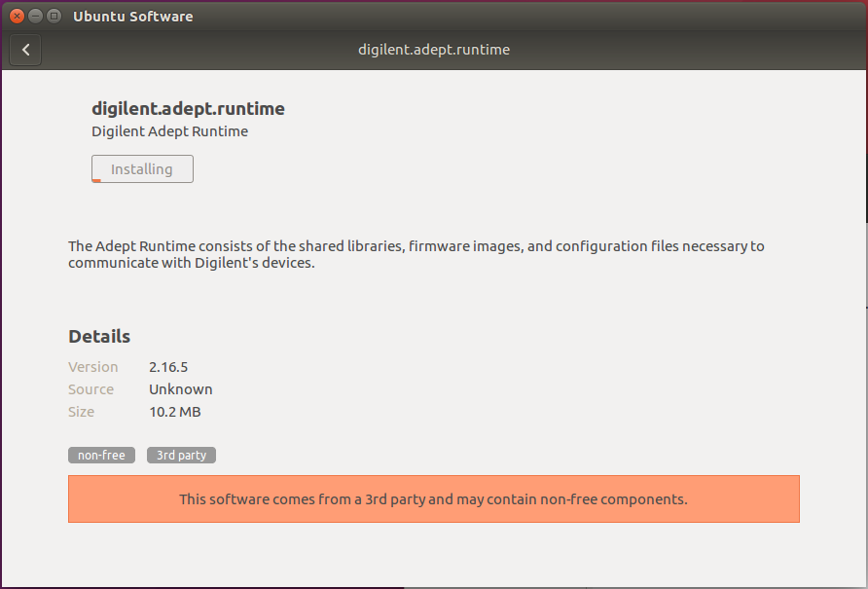868x589 pixels.
Task: Close the Ubuntu Software window
Action: coord(17,17)
